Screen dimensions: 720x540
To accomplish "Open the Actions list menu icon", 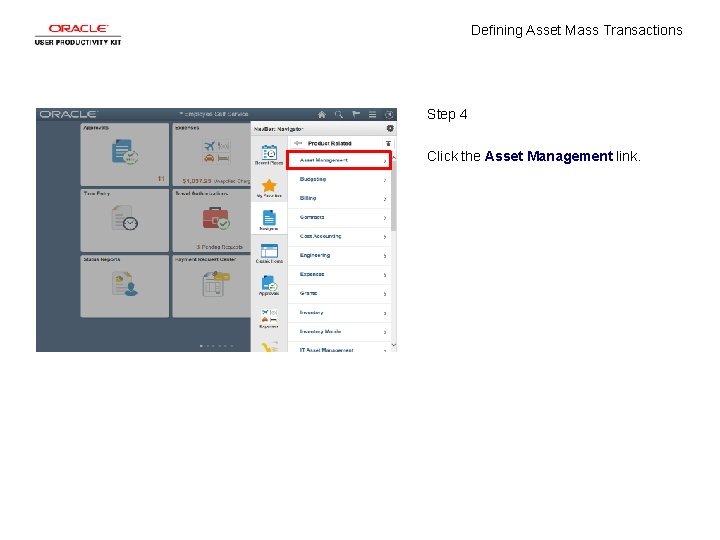I will pos(372,114).
